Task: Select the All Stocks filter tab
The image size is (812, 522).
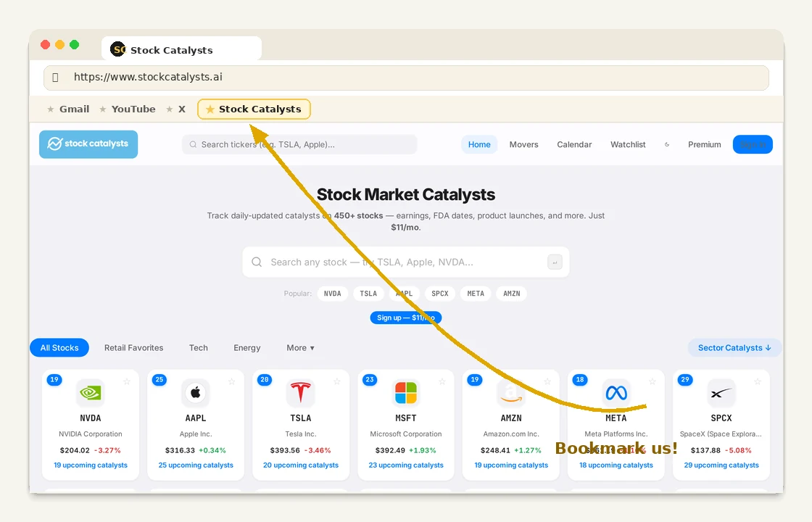Action: coord(59,348)
